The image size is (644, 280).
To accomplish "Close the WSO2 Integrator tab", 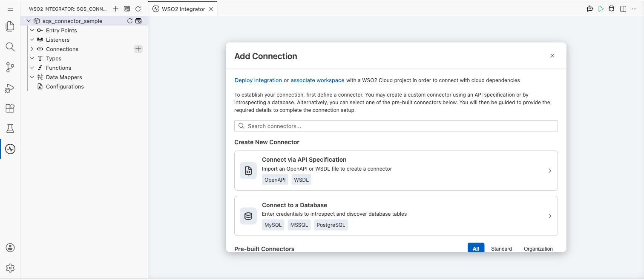I will pyautogui.click(x=211, y=9).
